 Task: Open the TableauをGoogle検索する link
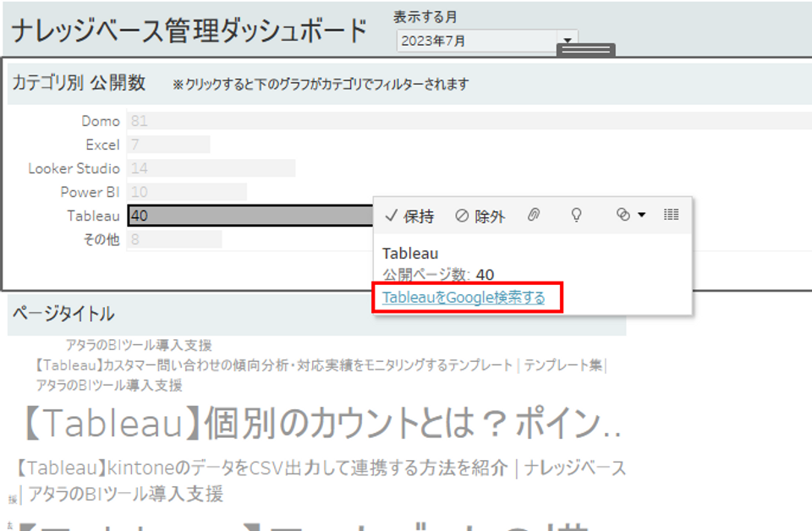coord(464,298)
